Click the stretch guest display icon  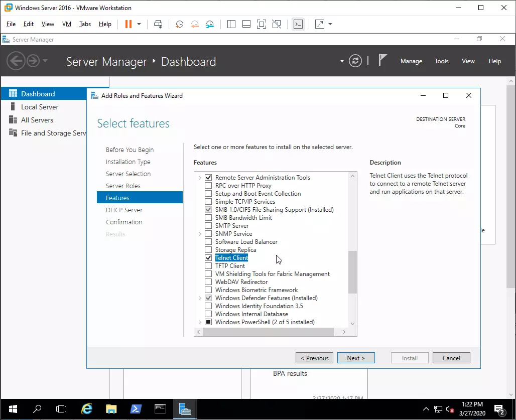tap(320, 24)
